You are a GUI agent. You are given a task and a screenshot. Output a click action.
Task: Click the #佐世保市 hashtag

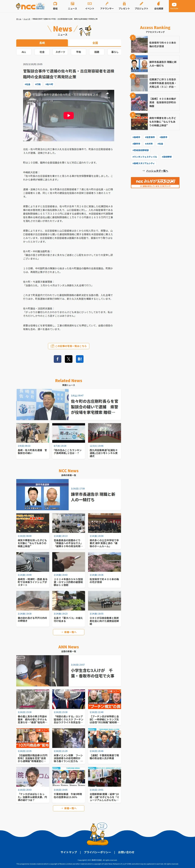(150, 137)
